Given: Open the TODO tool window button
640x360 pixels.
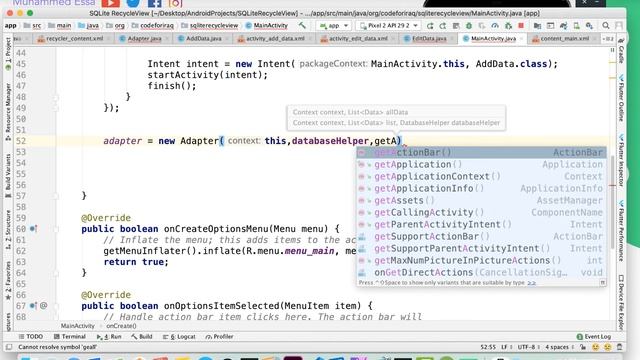Looking at the screenshot, I should (31, 336).
